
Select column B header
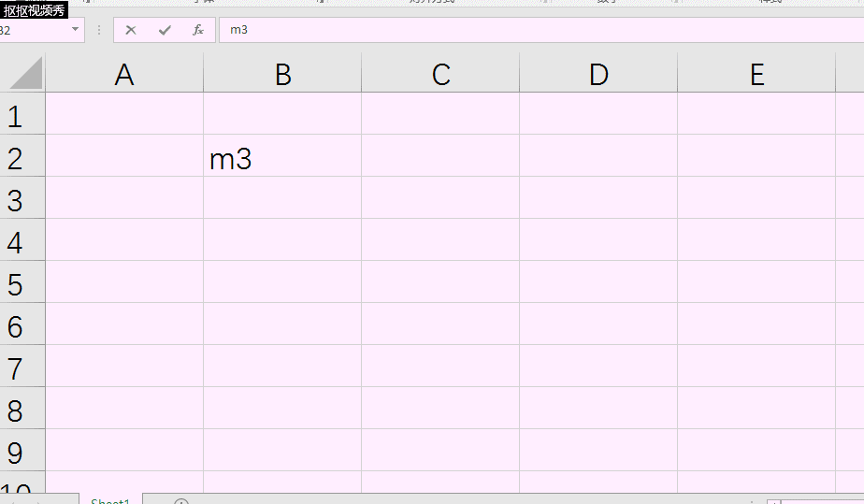point(282,73)
